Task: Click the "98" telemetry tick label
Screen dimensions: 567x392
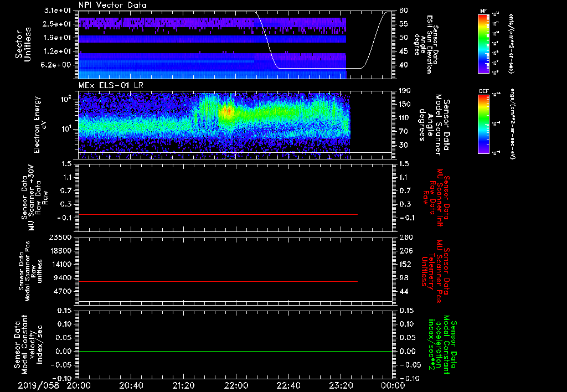Action: tap(404, 278)
